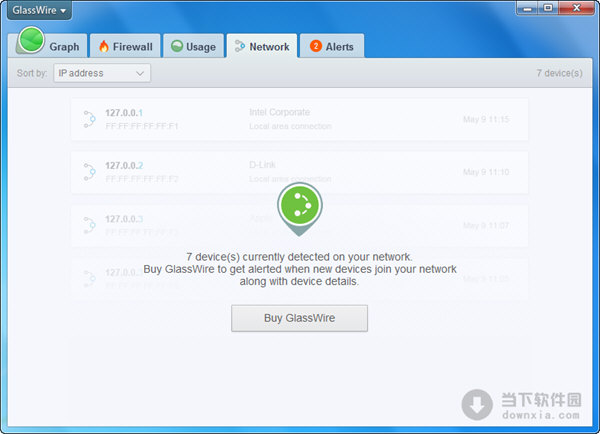
Task: Click the May 9 11:10 timestamp
Action: 486,172
